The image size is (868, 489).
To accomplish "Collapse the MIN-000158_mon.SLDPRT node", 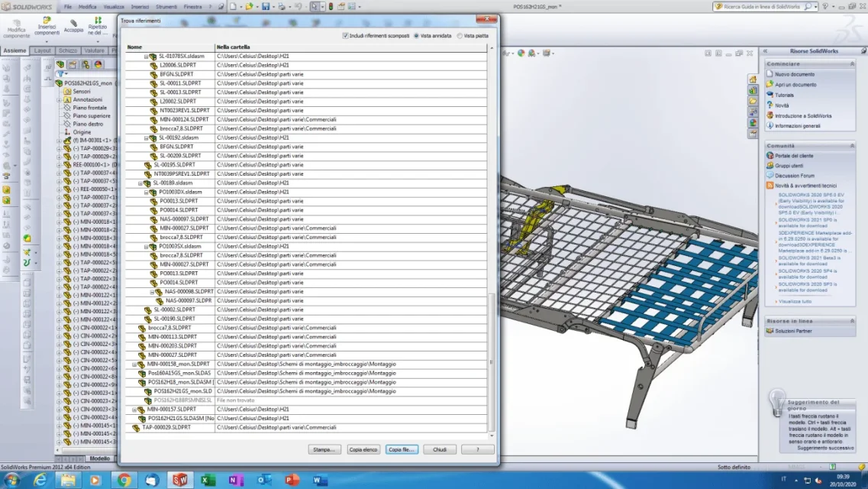I will (134, 364).
